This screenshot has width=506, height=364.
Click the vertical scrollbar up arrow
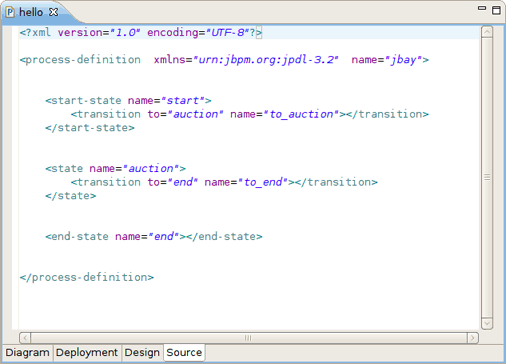point(487,32)
